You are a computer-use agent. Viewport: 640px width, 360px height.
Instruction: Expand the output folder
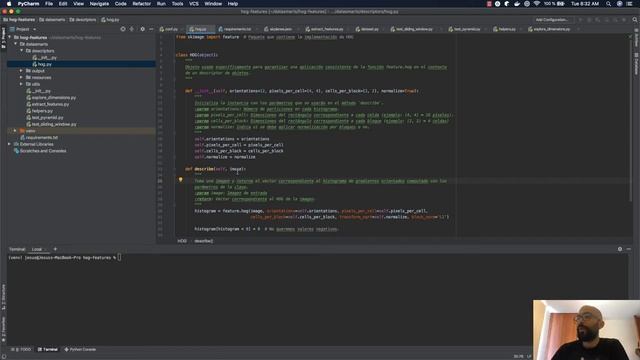(x=22, y=71)
